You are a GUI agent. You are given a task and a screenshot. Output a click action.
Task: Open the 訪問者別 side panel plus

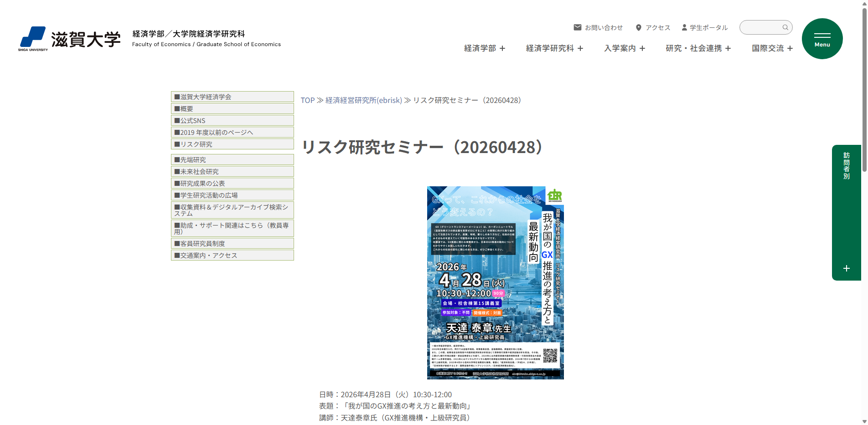846,268
